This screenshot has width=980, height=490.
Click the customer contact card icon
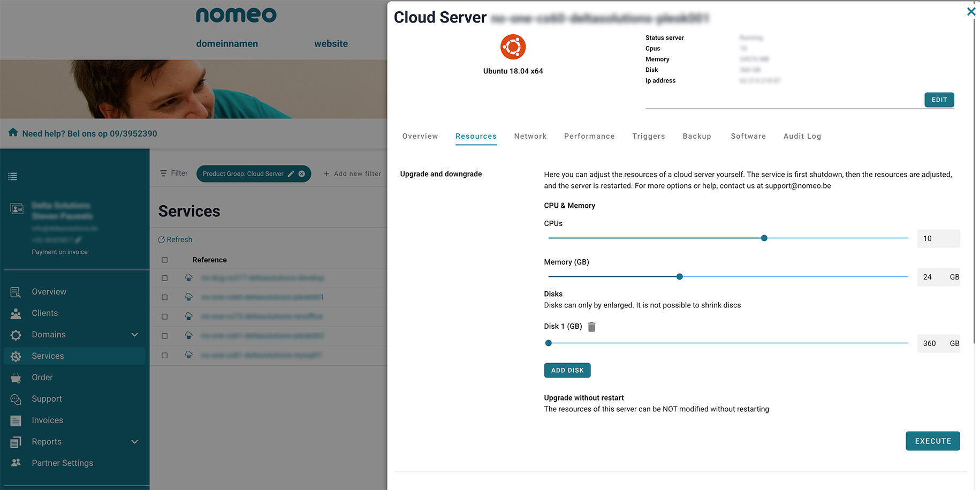(17, 208)
